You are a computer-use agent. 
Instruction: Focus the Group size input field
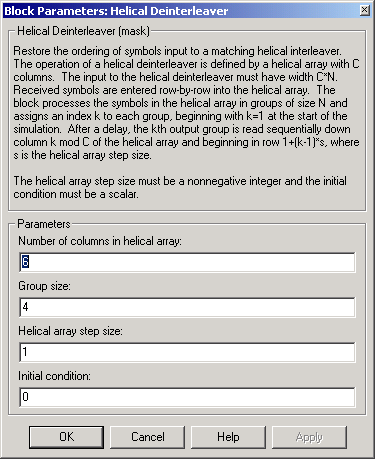(187, 307)
